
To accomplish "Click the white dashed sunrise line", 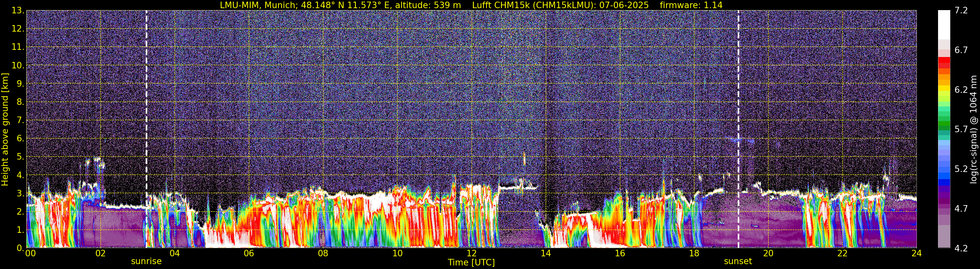I will (x=146, y=129).
